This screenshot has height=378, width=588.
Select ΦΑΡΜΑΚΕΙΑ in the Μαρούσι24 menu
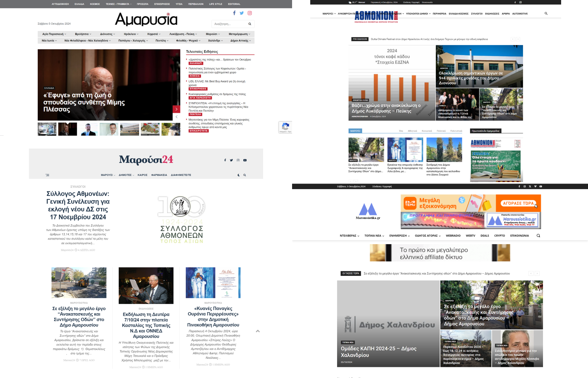[x=159, y=175]
